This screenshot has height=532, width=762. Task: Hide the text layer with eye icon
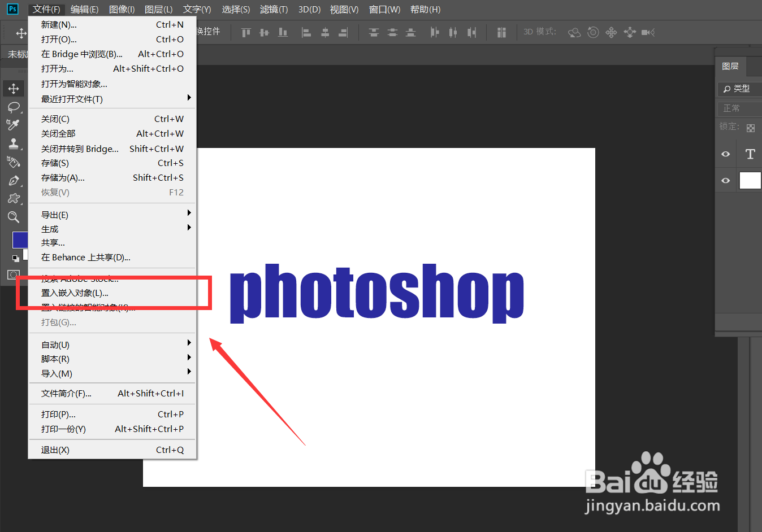click(x=726, y=154)
